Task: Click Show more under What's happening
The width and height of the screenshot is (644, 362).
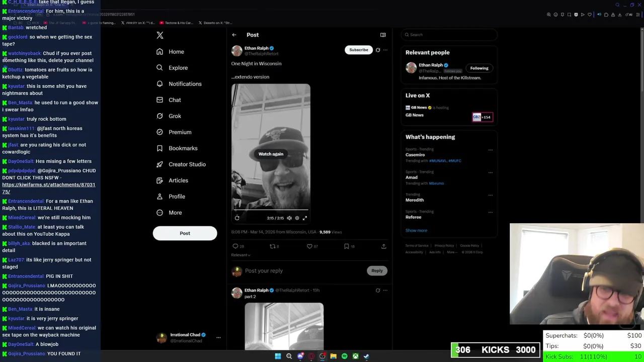Action: point(416,230)
